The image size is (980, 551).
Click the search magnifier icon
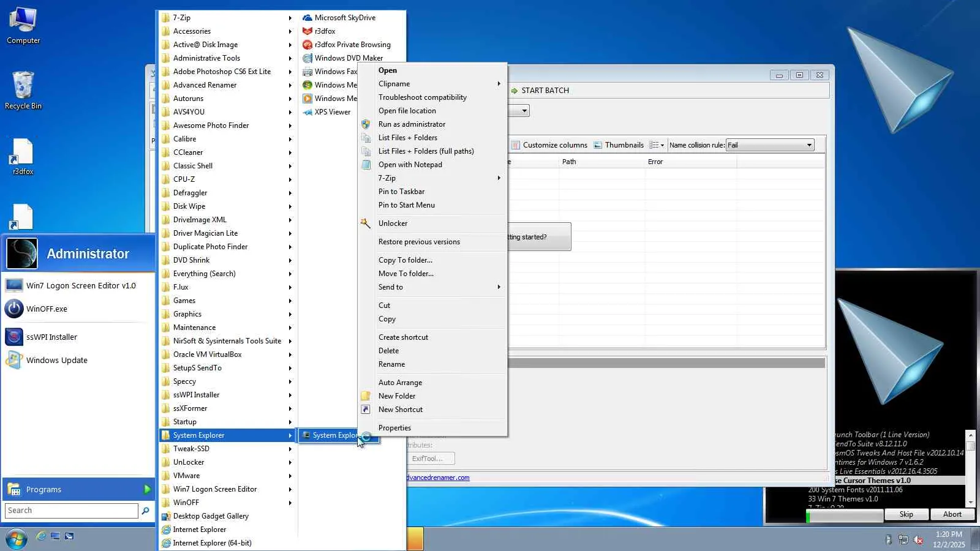145,511
